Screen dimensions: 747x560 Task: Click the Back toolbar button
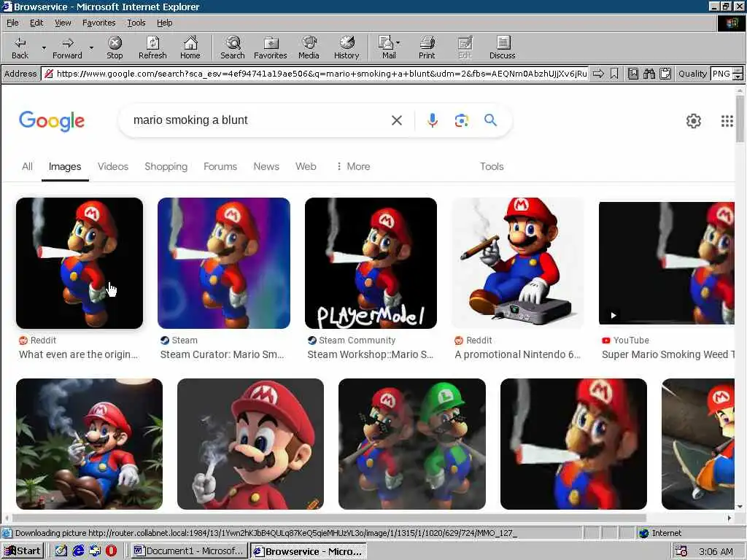pyautogui.click(x=20, y=48)
